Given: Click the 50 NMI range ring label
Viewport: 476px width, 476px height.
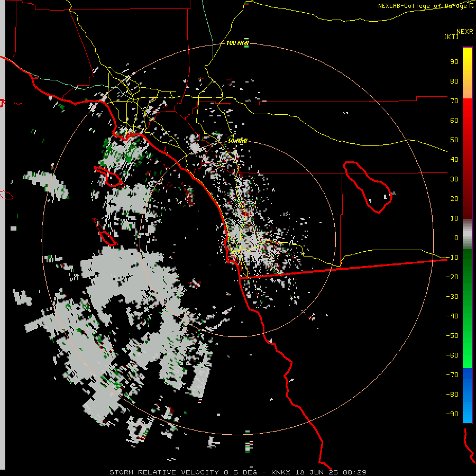Looking at the screenshot, I should point(237,141).
